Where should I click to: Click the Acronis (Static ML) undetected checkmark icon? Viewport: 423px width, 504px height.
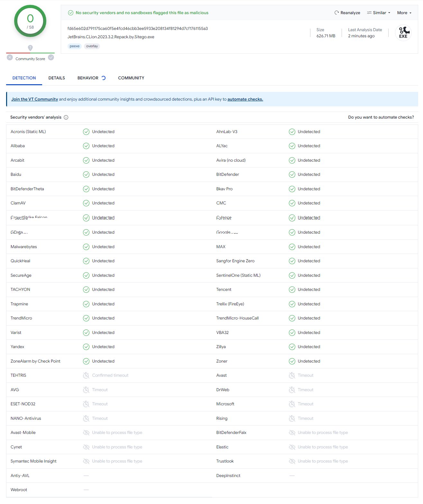(x=86, y=132)
